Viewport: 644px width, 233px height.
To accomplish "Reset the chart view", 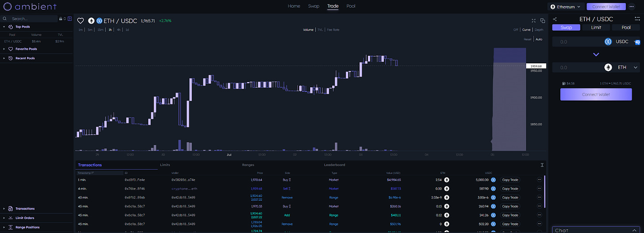I will tap(527, 39).
